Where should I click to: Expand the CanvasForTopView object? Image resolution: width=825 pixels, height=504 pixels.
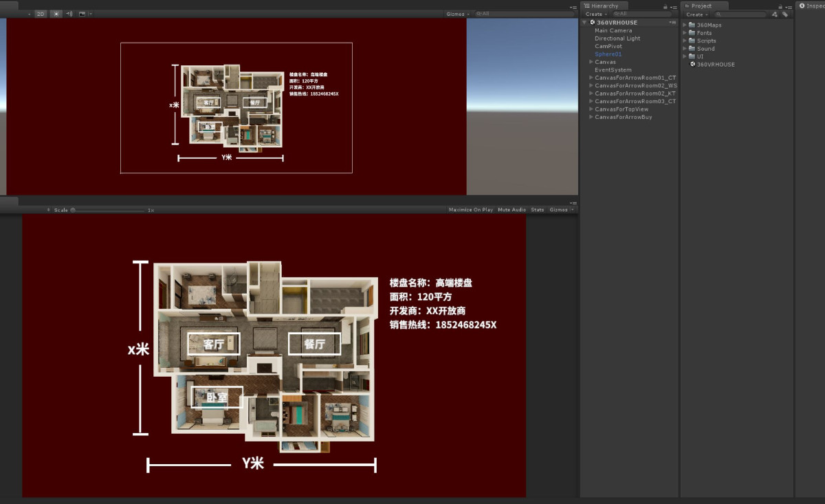591,109
